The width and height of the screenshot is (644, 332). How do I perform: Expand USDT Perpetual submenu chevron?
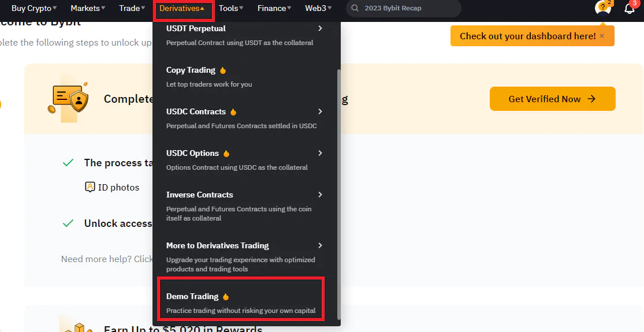point(320,28)
